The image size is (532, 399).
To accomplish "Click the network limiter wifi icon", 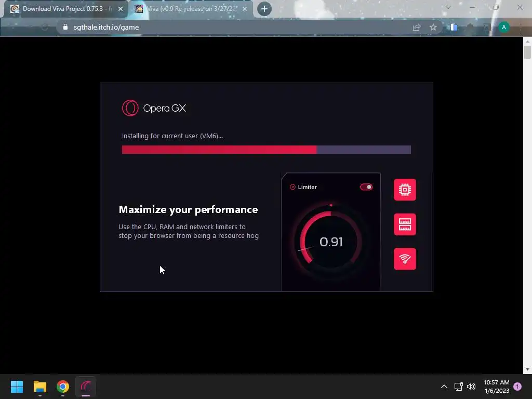I will coord(405,259).
